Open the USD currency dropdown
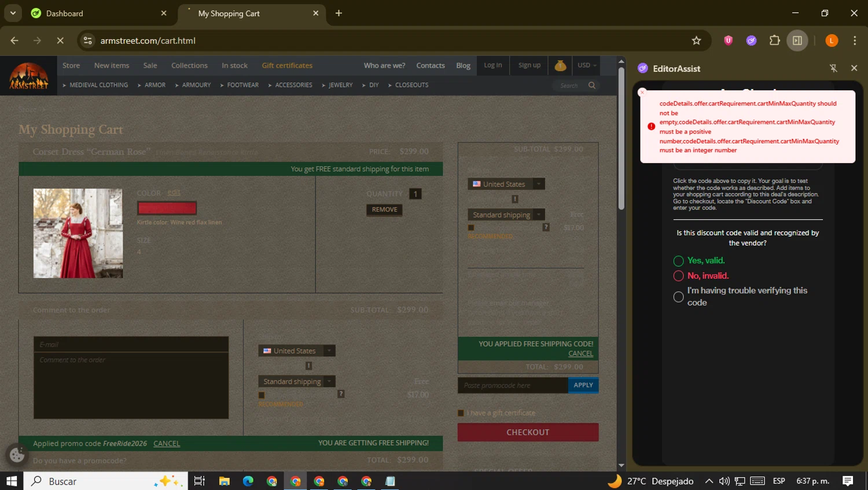 click(586, 65)
